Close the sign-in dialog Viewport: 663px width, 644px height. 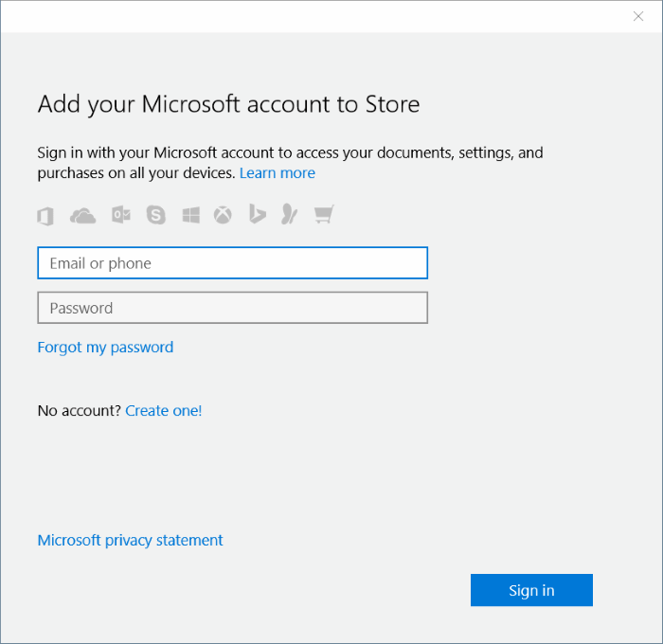tap(638, 16)
